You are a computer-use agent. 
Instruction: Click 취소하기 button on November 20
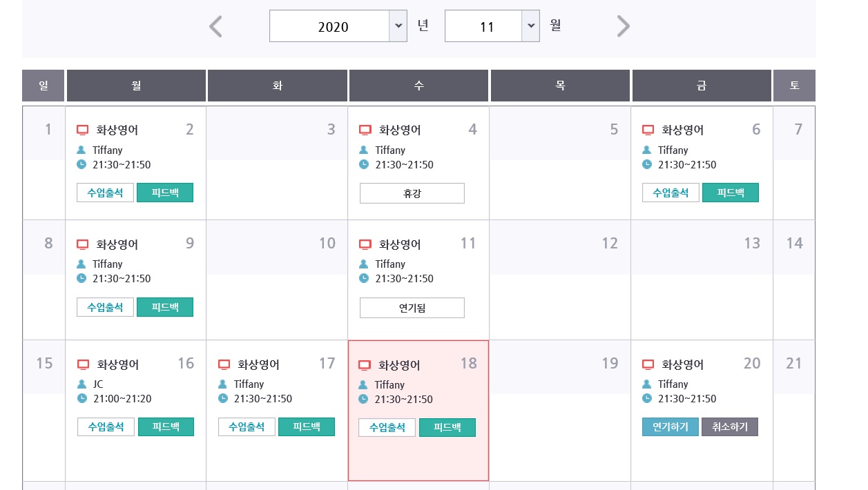coord(730,427)
